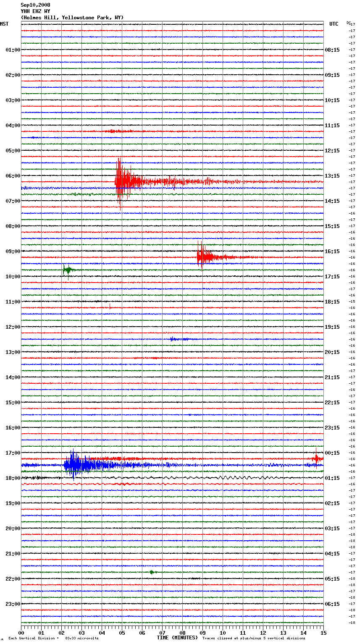Viewport: 357px width, 644px height.
Task: Click the DC offset column header
Action: click(x=349, y=23)
